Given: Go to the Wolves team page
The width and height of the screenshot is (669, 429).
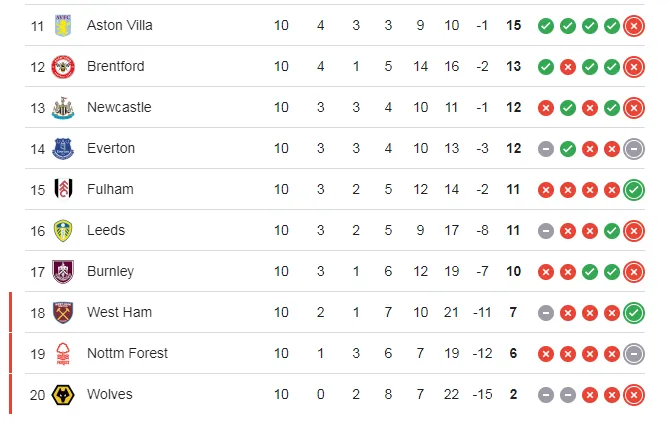Looking at the screenshot, I should pyautogui.click(x=110, y=394).
